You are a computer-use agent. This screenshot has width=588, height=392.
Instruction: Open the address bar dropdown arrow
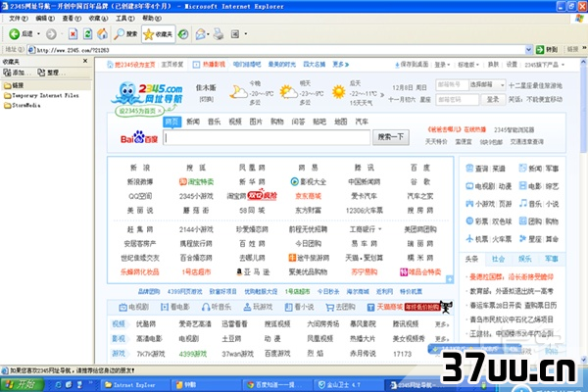point(528,50)
